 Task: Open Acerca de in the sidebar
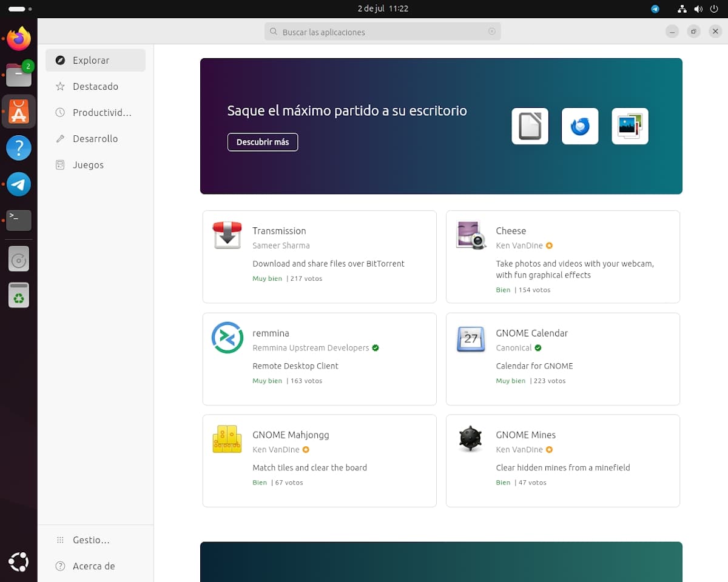[95, 566]
